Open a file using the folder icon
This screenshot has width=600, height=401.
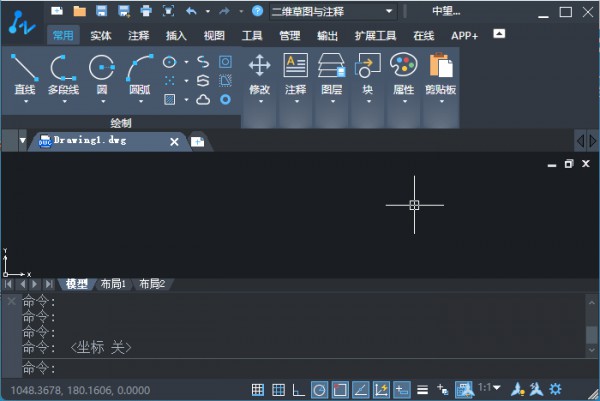[79, 11]
